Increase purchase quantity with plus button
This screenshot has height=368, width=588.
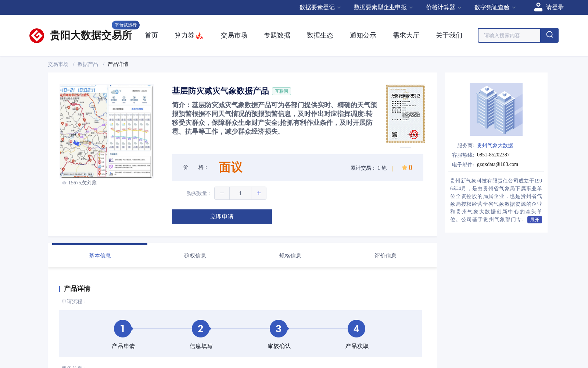259,193
